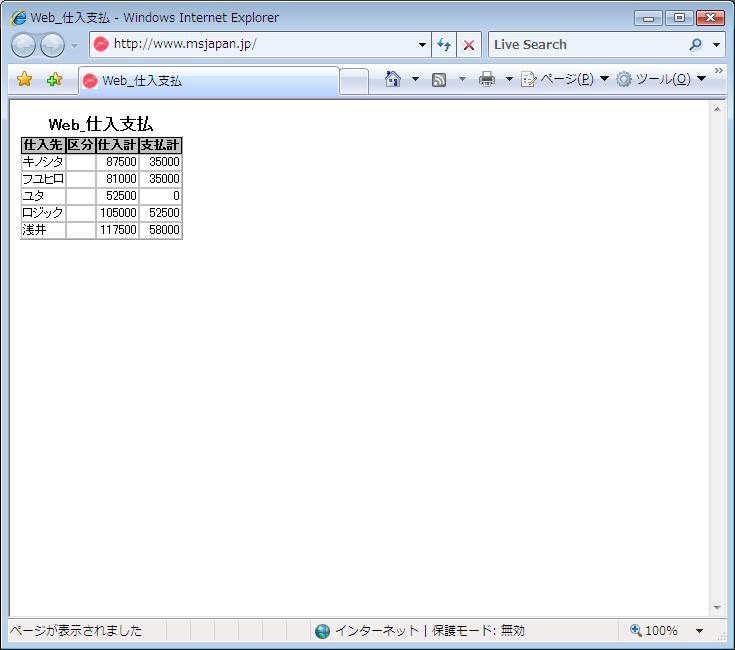Open the ページ(P) menu
735x650 pixels.
tap(565, 79)
